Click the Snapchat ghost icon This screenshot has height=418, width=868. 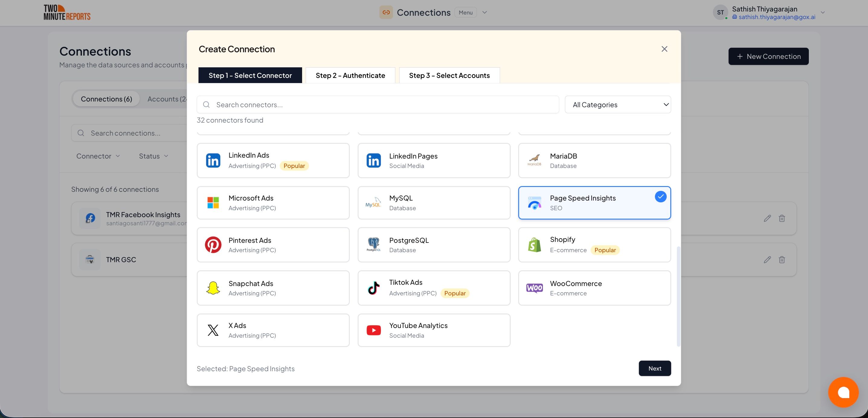213,288
